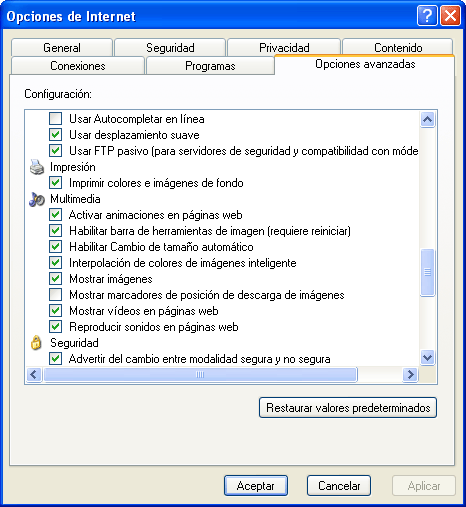466x507 pixels.
Task: Disable Reproducir sonidos en páginas web
Action: (55, 326)
